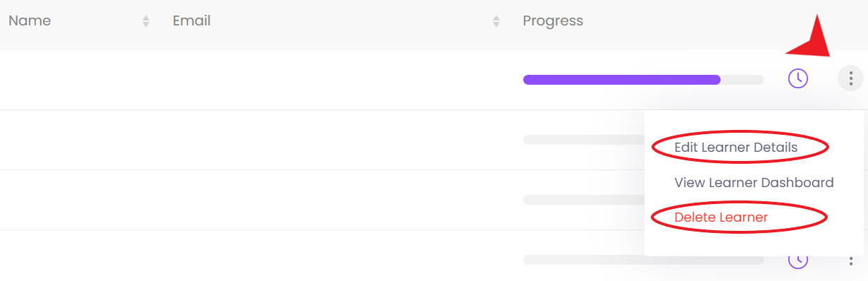
Task: Click the empty progress bar in second row
Action: [x=584, y=140]
